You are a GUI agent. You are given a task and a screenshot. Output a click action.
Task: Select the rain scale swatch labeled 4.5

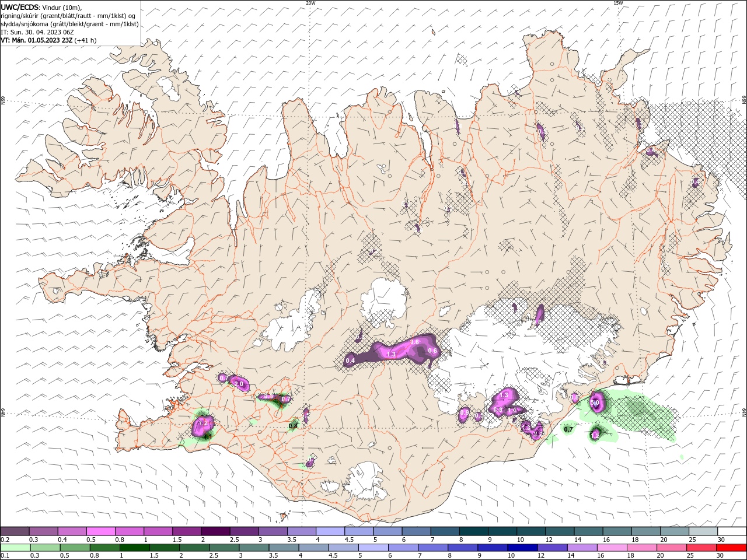coord(343,548)
